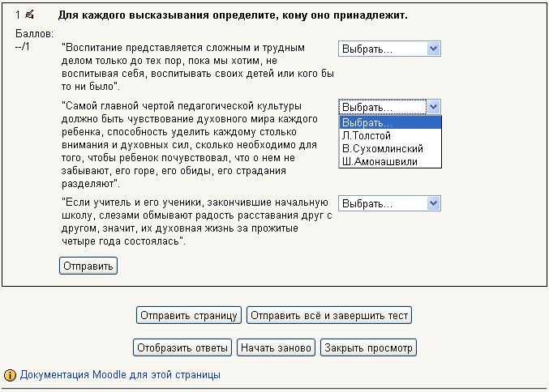Click the first quote text about Воспитание
The width and height of the screenshot is (549, 392).
click(195, 64)
